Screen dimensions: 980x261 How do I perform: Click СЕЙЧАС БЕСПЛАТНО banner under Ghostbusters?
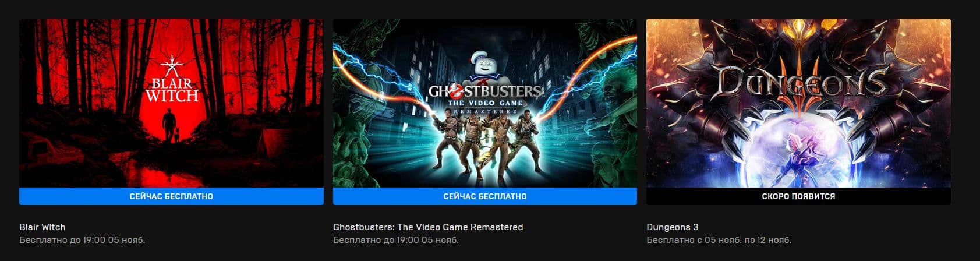point(485,196)
